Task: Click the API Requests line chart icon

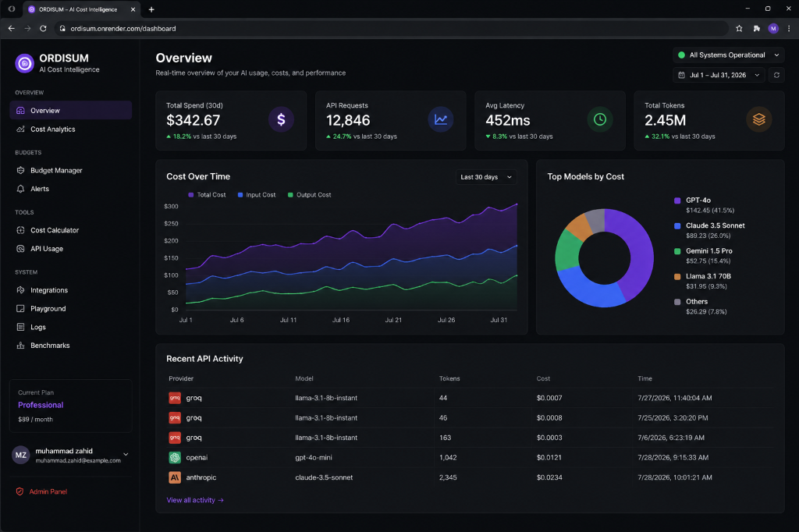Action: click(x=441, y=120)
